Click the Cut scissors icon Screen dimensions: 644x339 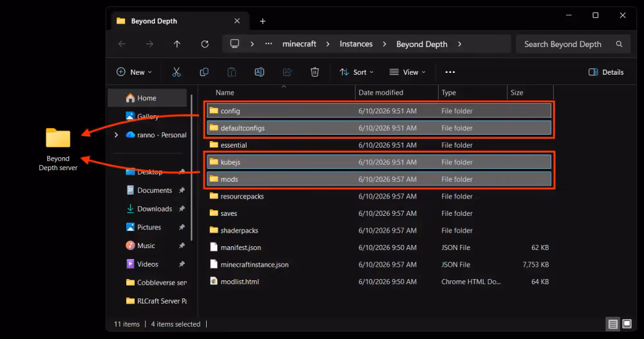coord(176,72)
